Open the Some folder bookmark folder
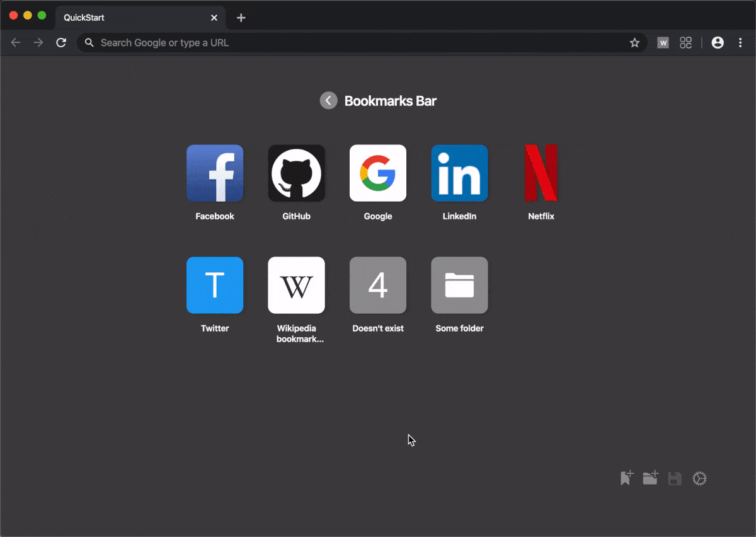Screen dimensions: 756x537 pyautogui.click(x=459, y=285)
